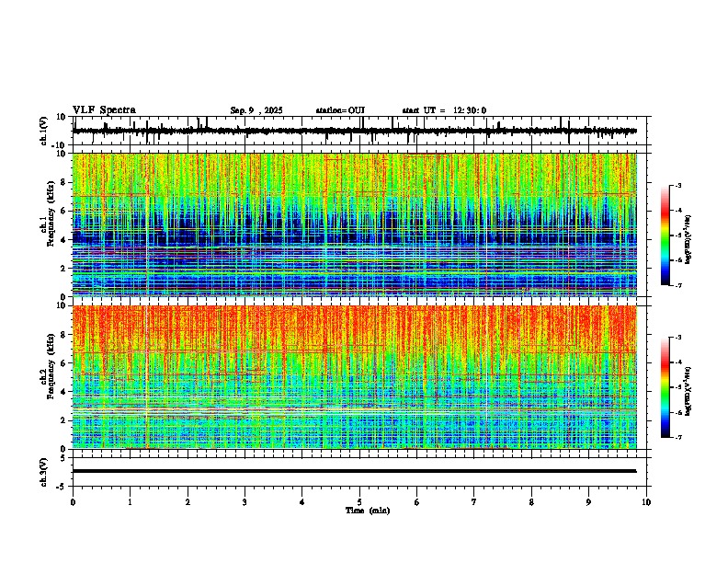The height and width of the screenshot is (563, 728).
Task: Click inside the ch.2 frequency spectrogram
Action: (354, 377)
